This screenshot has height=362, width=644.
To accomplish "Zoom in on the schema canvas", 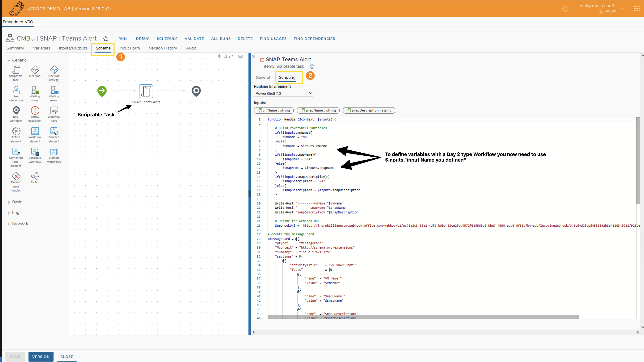I will click(x=220, y=57).
